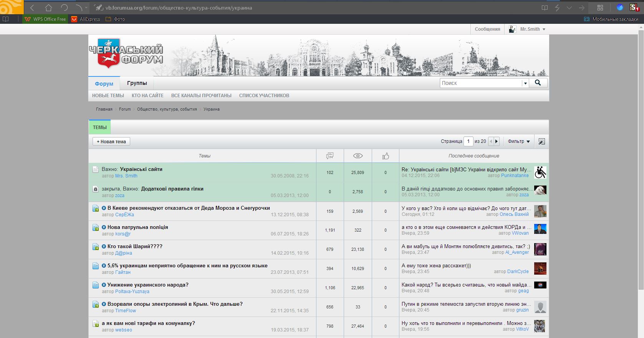Reload the page with the refresh icon
Screen dimensions: 644x338
[x=64, y=8]
